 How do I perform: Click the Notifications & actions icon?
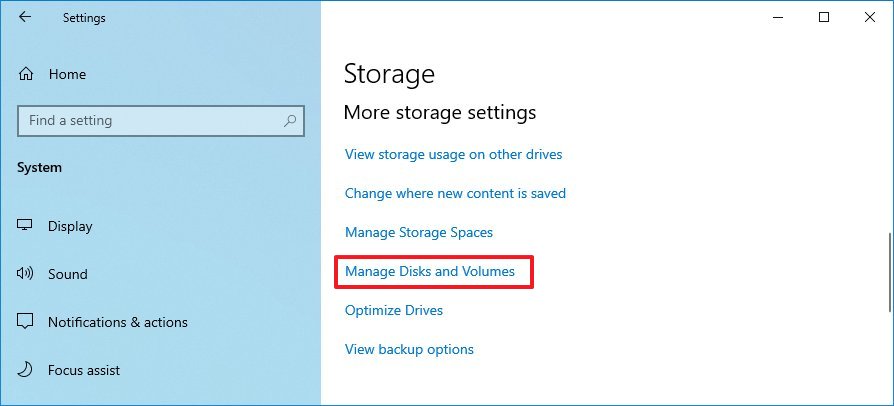pos(26,322)
